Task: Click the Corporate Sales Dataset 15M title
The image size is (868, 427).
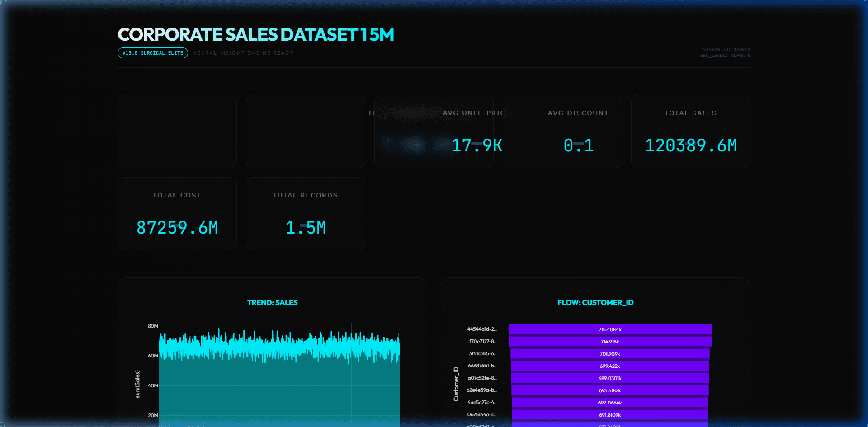Action: [256, 35]
